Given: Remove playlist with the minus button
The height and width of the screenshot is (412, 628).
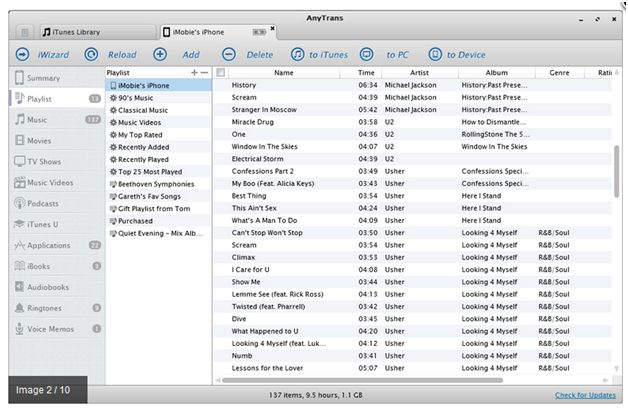Looking at the screenshot, I should coord(204,72).
